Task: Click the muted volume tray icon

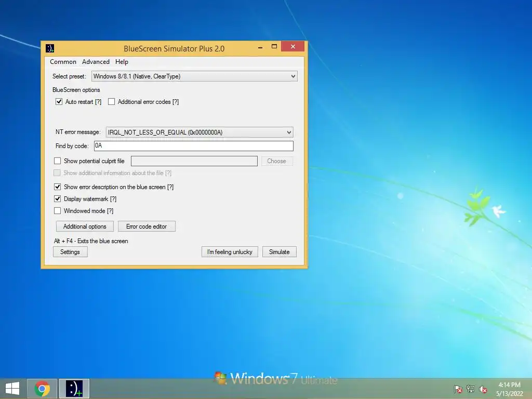Action: coord(483,389)
